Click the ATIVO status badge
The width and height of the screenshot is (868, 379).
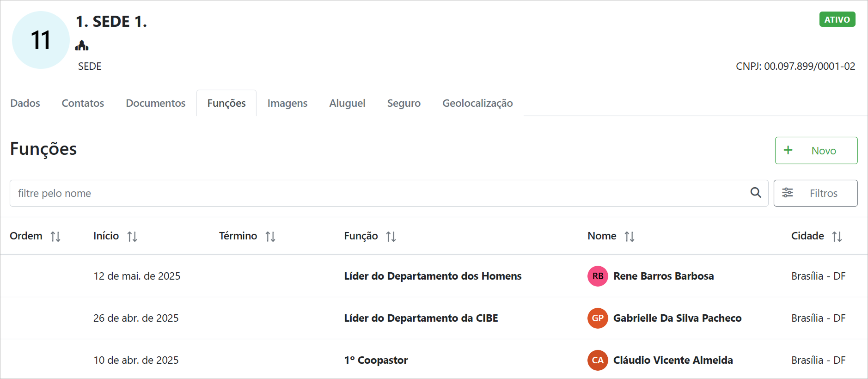pos(837,19)
